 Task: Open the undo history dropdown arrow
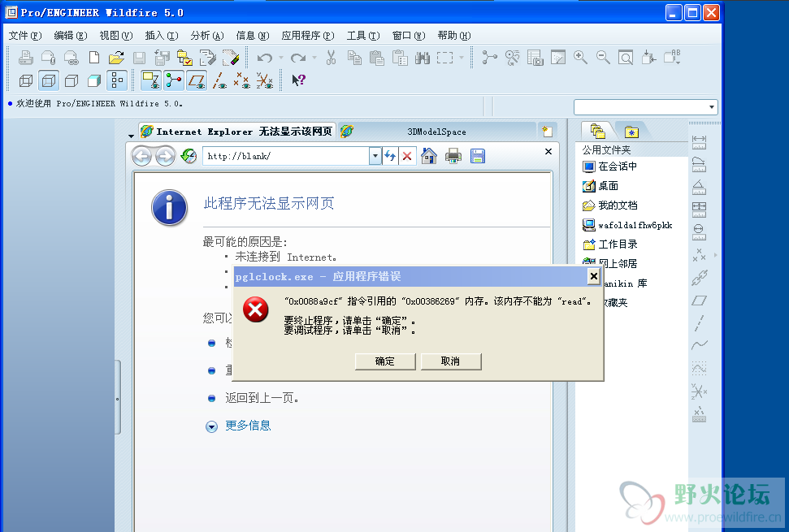(281, 58)
